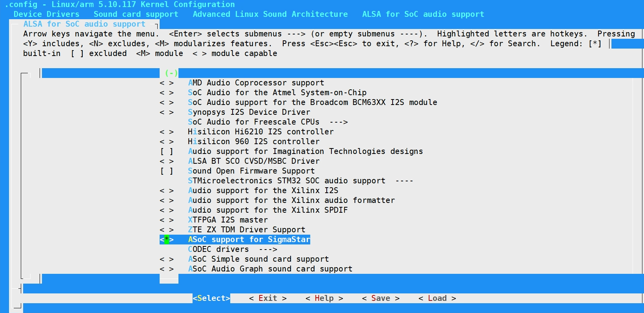Open STMicroelectronics STM32 empty submenu dashes
This screenshot has height=313, width=644.
[404, 181]
